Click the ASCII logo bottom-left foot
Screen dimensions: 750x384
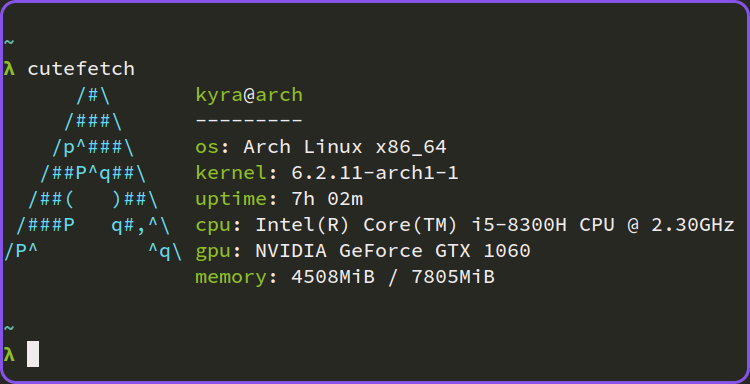point(21,251)
